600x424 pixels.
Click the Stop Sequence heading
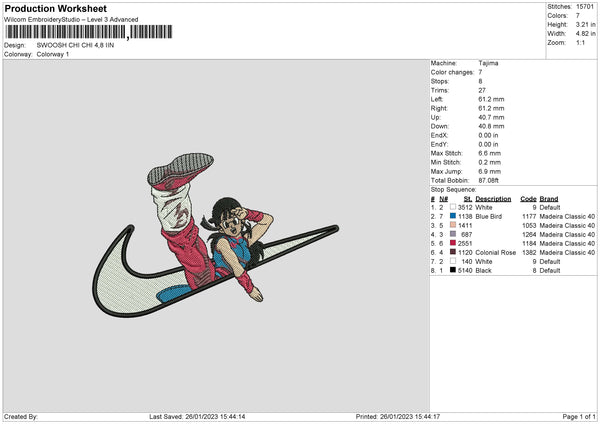click(453, 189)
